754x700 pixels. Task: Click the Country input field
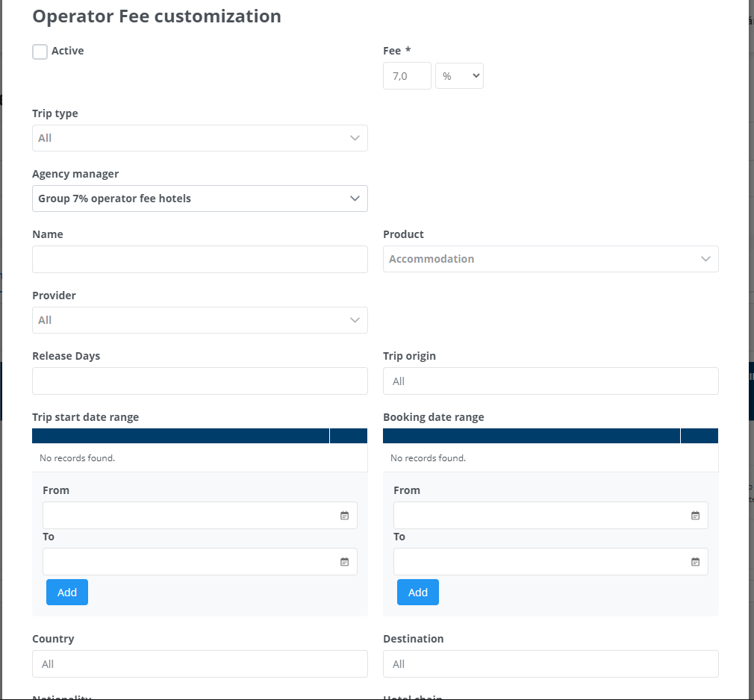[x=199, y=664]
